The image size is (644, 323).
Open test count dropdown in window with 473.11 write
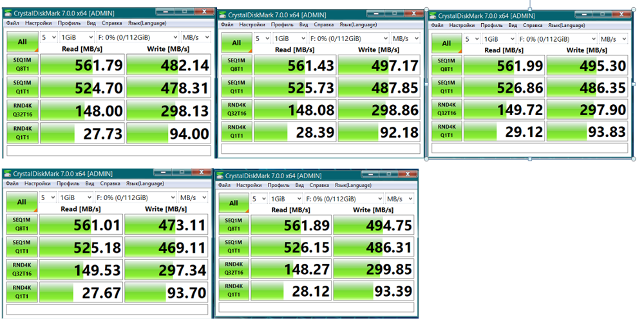pyautogui.click(x=48, y=198)
